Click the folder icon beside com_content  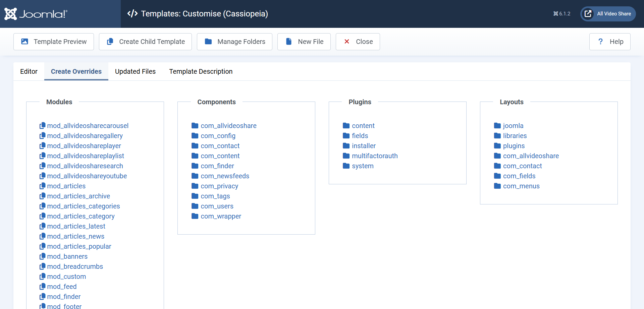(195, 156)
